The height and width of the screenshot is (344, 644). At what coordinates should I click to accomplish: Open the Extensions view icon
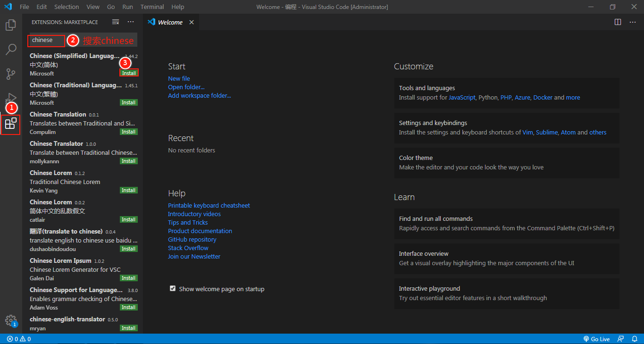(10, 124)
